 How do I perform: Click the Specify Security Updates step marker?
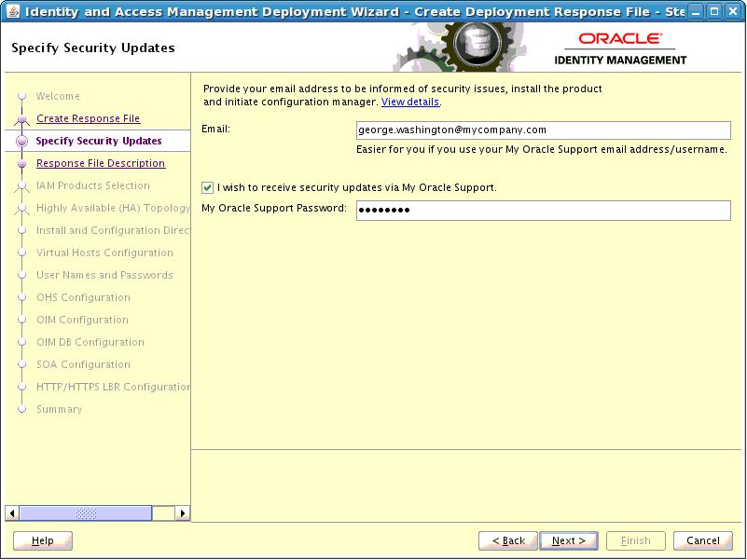(x=21, y=141)
